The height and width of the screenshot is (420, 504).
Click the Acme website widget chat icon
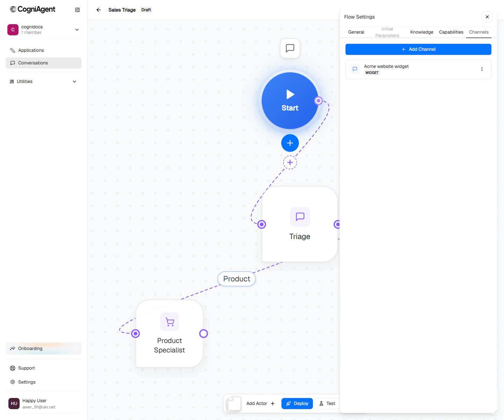click(x=355, y=69)
